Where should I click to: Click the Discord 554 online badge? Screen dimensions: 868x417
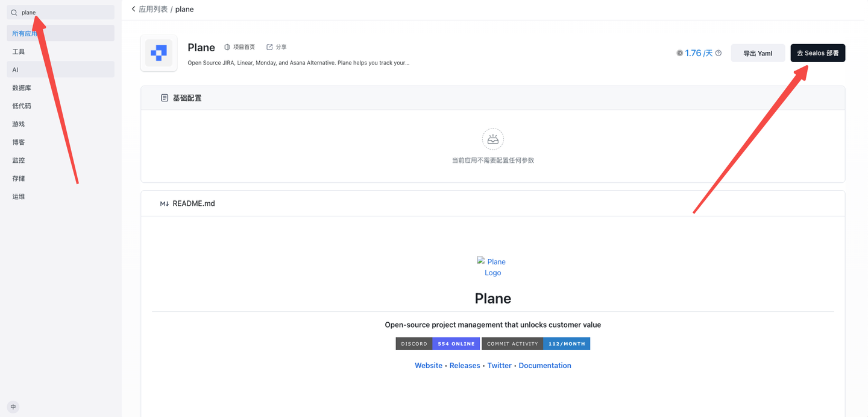click(x=438, y=344)
